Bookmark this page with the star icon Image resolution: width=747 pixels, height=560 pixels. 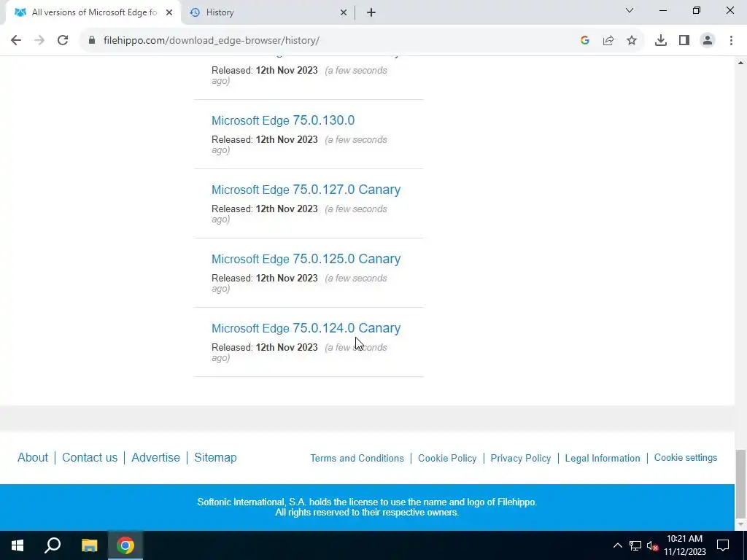(632, 41)
